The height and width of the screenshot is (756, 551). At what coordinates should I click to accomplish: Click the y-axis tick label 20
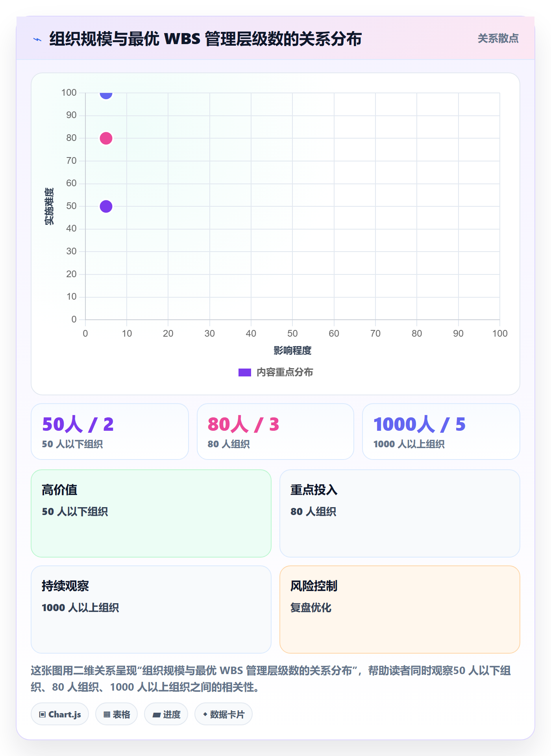71,274
